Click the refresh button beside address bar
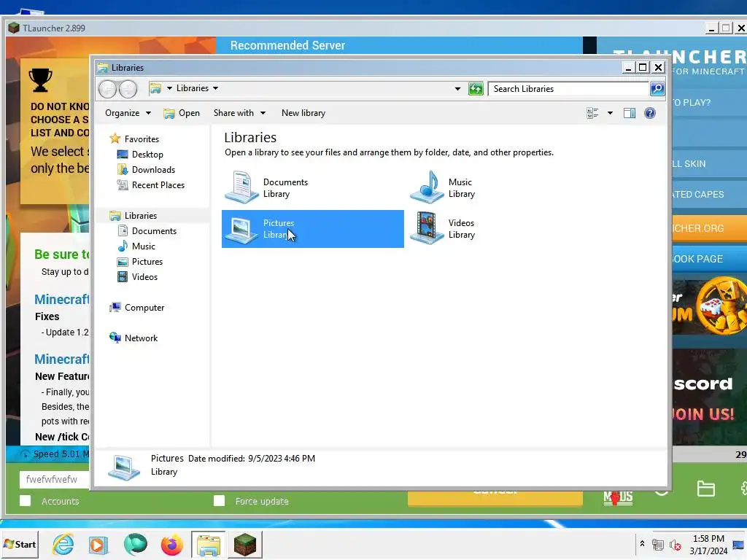Image resolution: width=747 pixels, height=560 pixels. point(476,88)
